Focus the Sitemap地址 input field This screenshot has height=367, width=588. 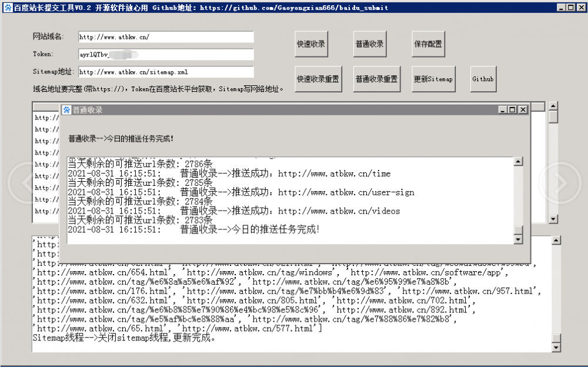[166, 72]
